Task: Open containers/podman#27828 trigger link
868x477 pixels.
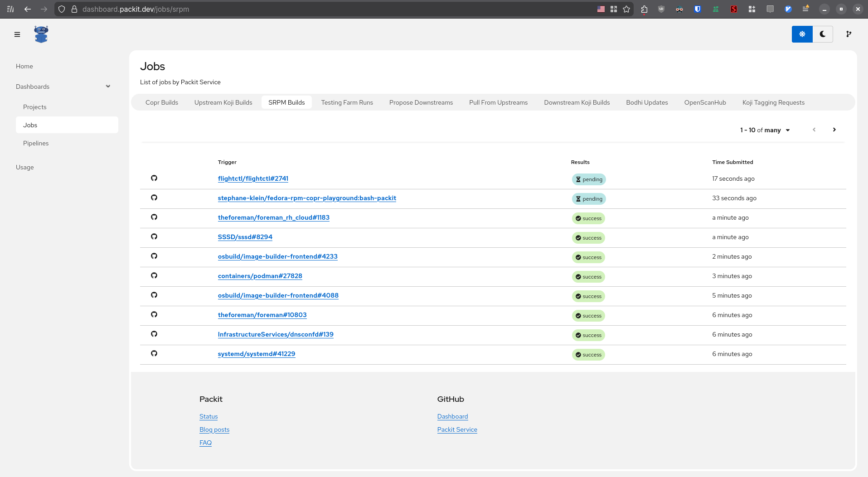Action: (x=260, y=276)
